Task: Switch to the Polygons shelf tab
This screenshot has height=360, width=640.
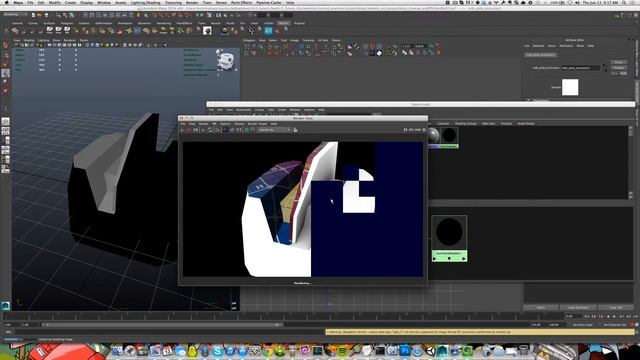Action: (66, 23)
